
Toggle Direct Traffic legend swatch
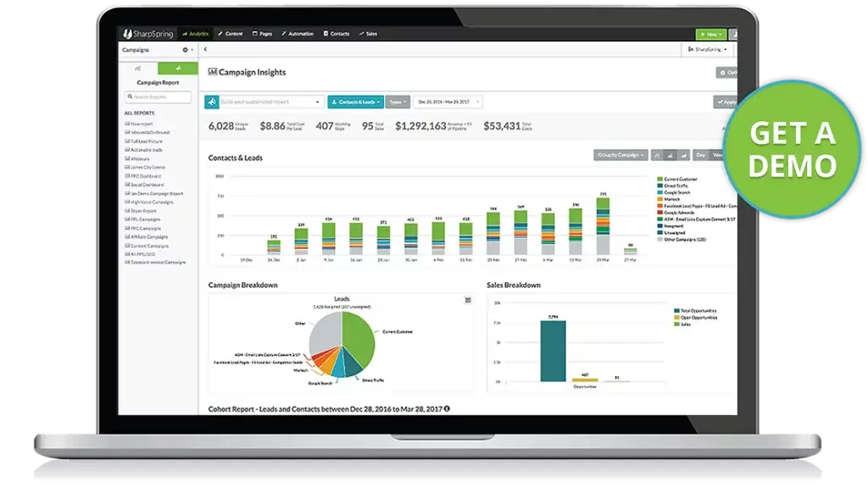(659, 186)
